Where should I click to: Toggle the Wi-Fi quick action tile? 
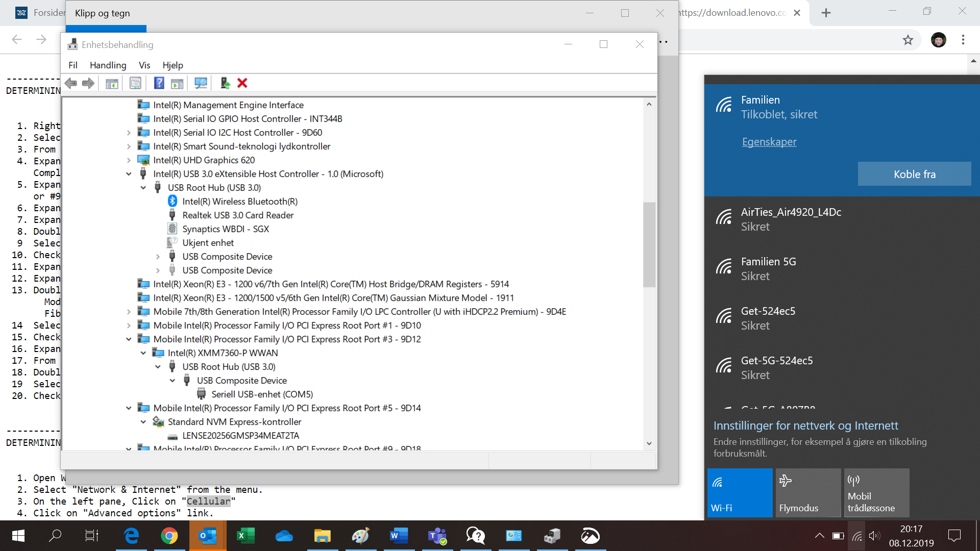pos(740,493)
